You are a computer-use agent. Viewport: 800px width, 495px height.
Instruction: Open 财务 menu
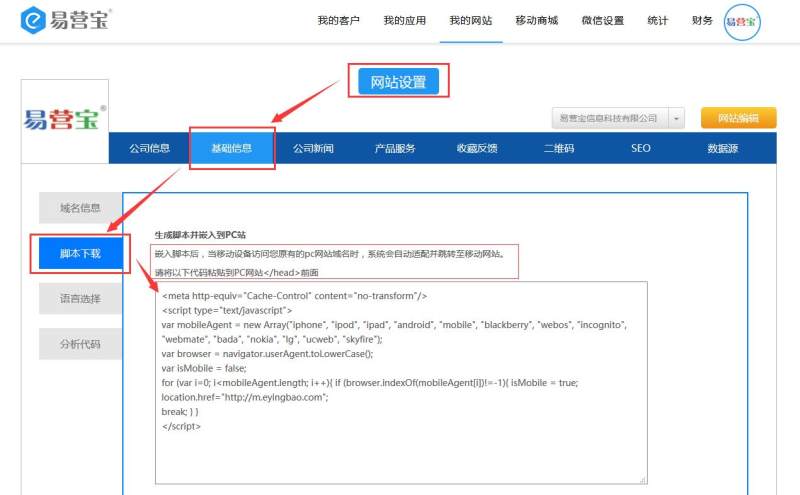click(x=702, y=20)
